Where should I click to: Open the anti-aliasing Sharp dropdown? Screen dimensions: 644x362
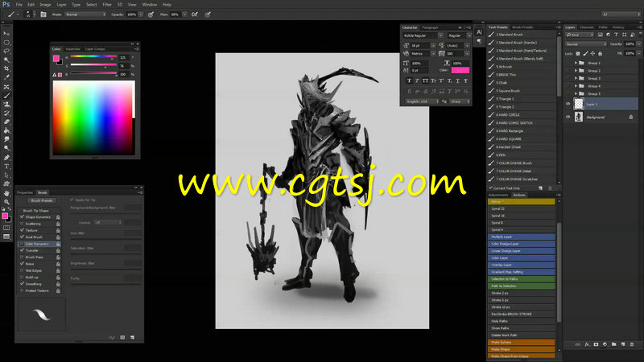click(x=460, y=101)
